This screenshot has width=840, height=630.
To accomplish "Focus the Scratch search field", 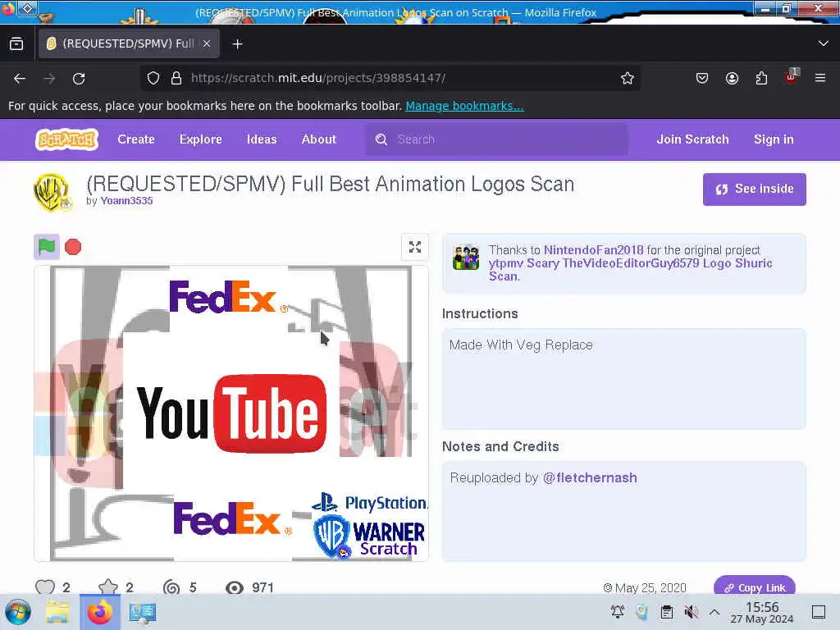I will coord(496,139).
